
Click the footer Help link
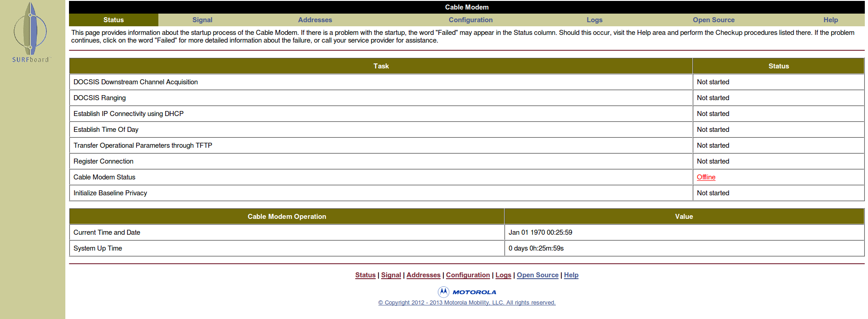pos(571,275)
